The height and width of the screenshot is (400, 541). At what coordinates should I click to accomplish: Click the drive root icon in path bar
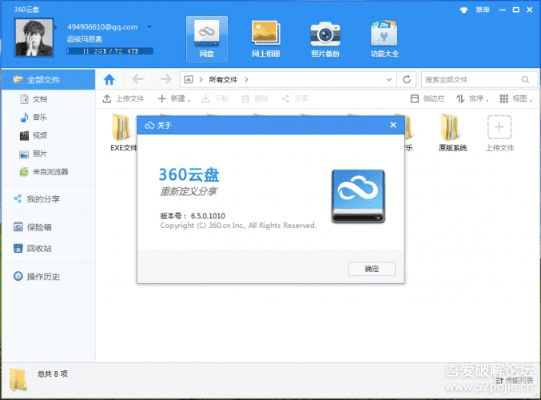pos(188,80)
